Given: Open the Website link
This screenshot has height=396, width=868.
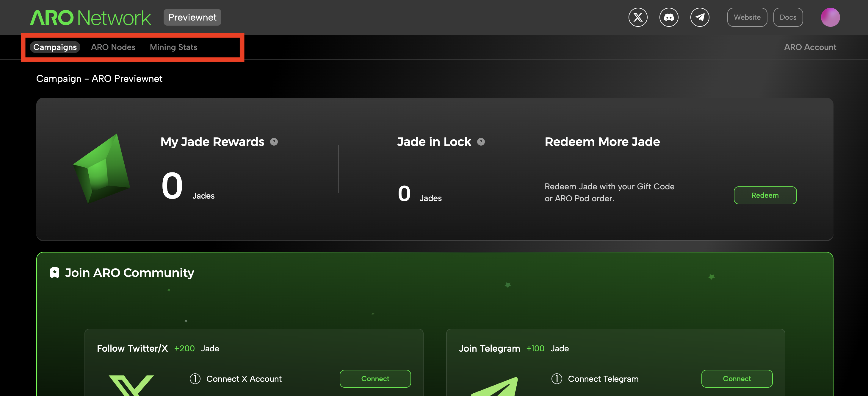Looking at the screenshot, I should (x=747, y=17).
